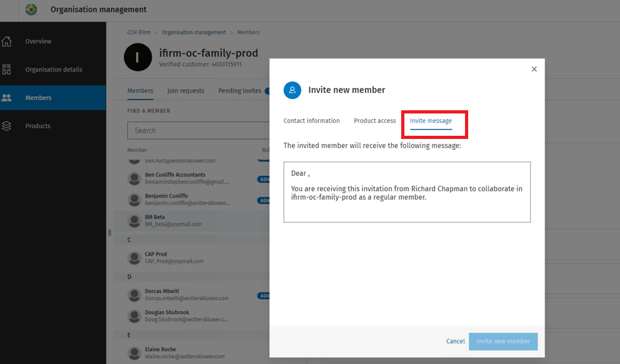Select the CAP Prod member row

(191, 258)
